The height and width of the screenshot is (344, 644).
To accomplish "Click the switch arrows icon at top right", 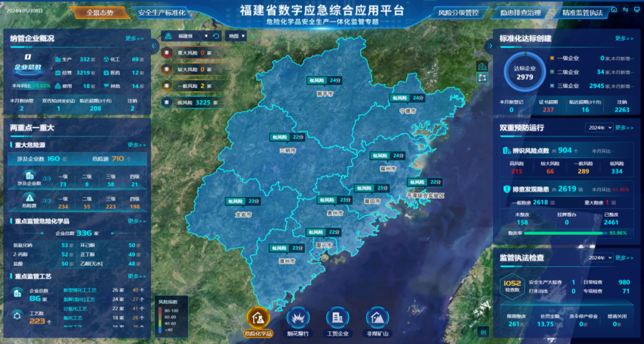I will [625, 10].
